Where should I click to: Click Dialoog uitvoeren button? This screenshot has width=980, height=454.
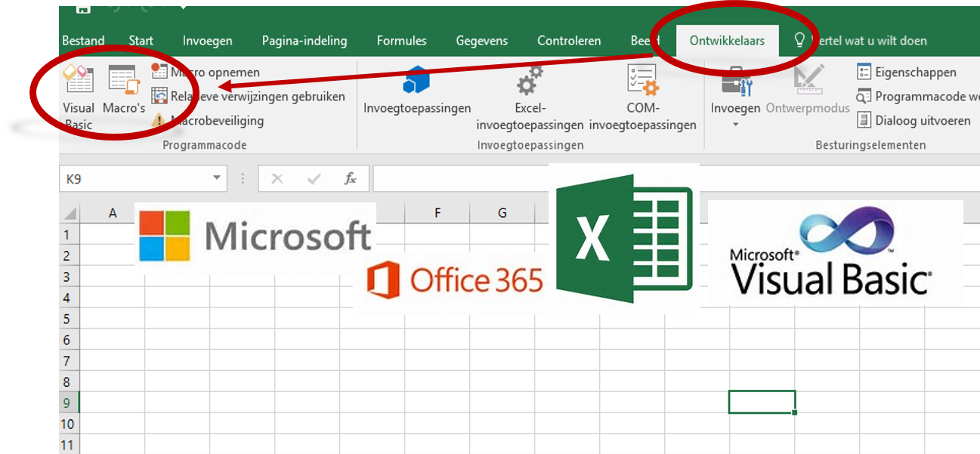(x=914, y=120)
